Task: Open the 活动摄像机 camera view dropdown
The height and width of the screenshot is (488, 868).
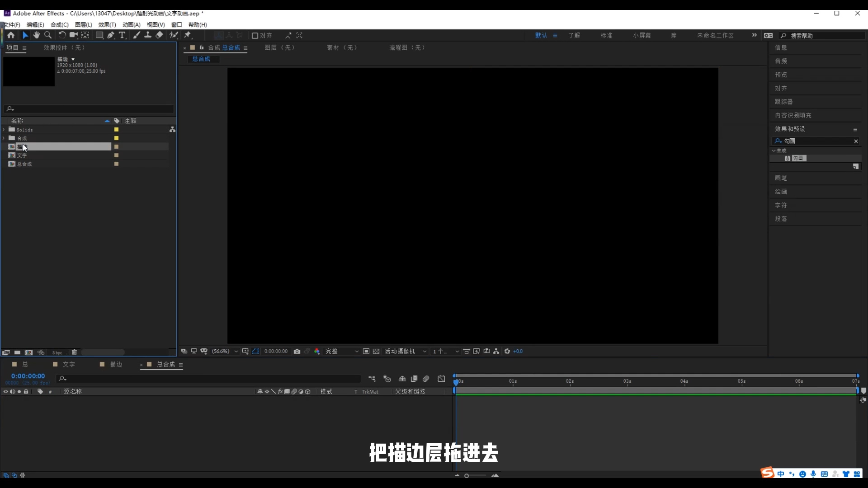Action: (x=405, y=351)
